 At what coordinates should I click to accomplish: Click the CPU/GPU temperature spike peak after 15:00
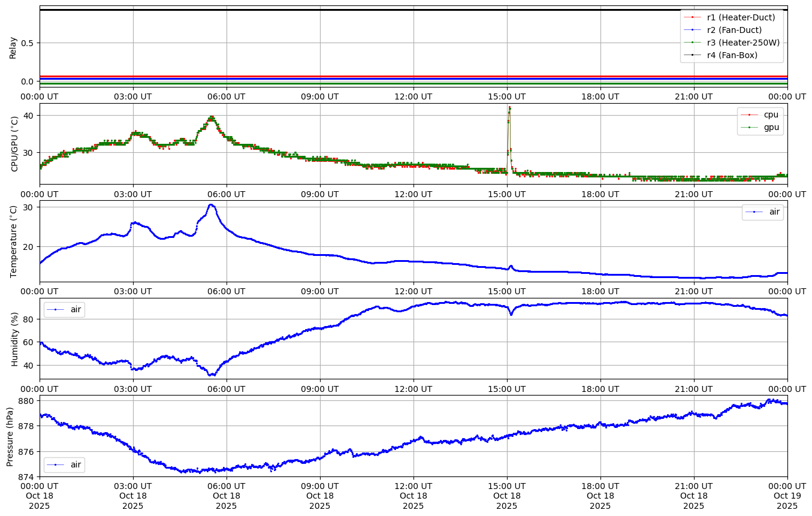[x=509, y=108]
